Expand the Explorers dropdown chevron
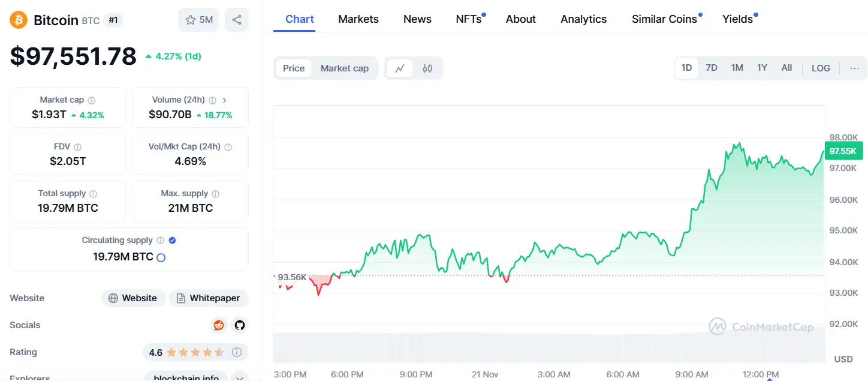This screenshot has height=381, width=868. coord(240,378)
